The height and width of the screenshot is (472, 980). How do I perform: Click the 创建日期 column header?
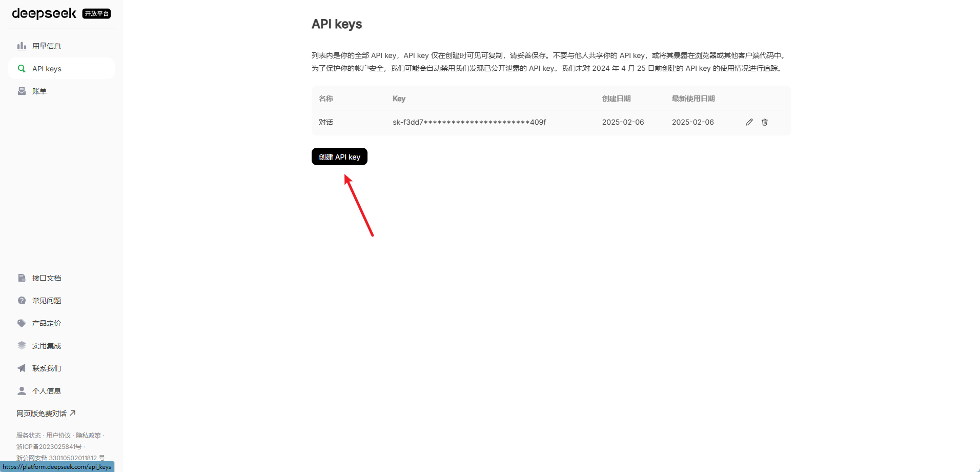point(616,99)
